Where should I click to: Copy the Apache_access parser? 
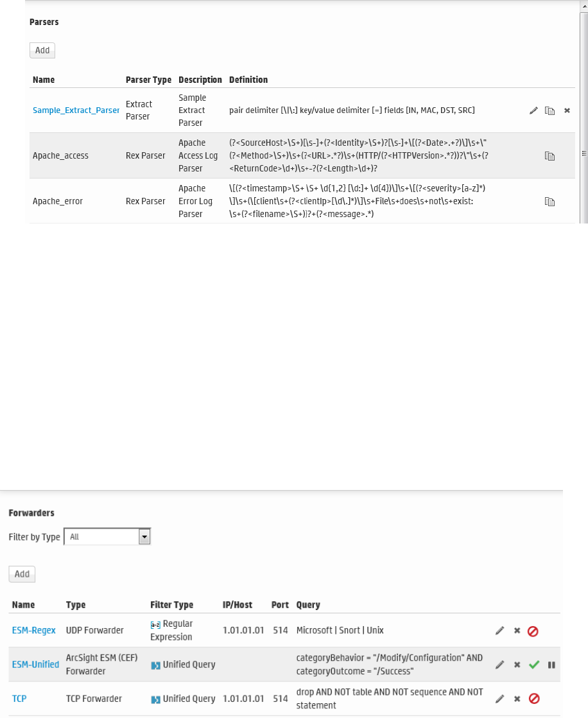[x=549, y=156]
